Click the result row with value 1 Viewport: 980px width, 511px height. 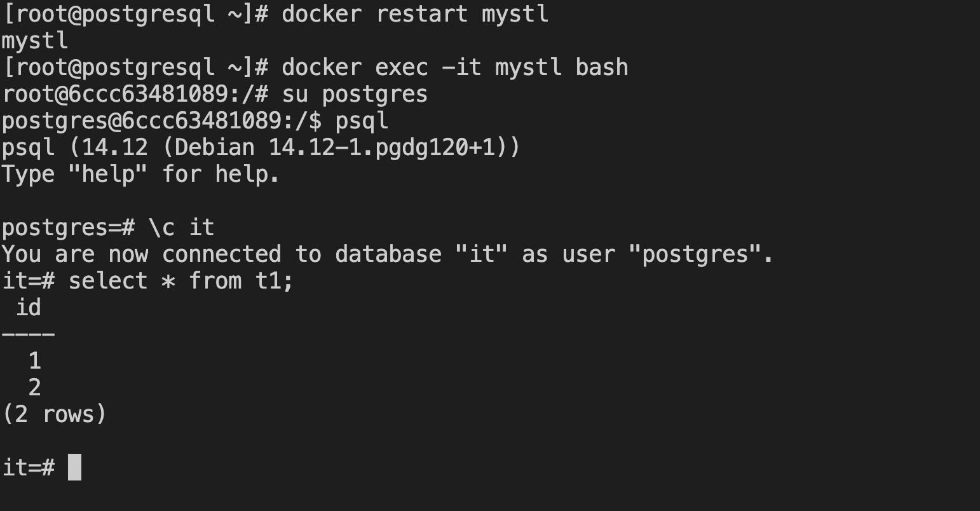(x=35, y=361)
